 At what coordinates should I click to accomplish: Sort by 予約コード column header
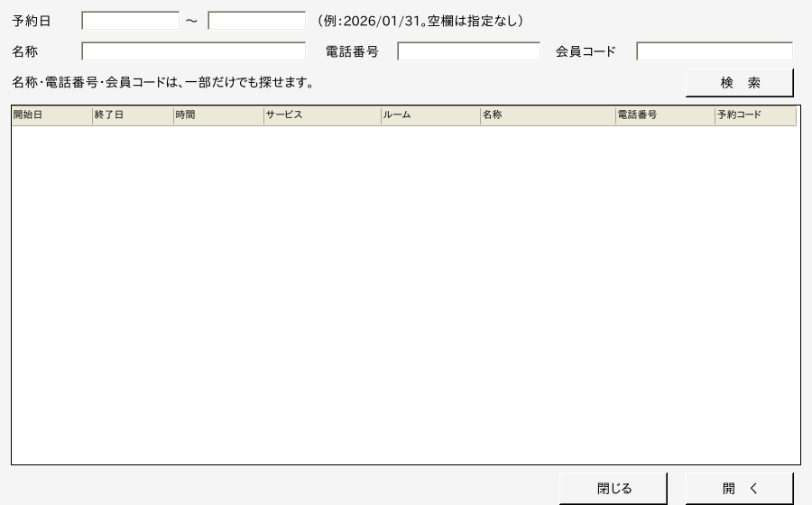tap(755, 115)
